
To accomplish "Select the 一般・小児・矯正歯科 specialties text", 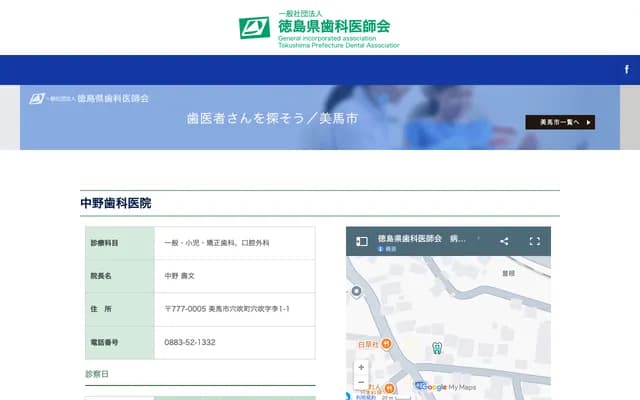I will (217, 243).
